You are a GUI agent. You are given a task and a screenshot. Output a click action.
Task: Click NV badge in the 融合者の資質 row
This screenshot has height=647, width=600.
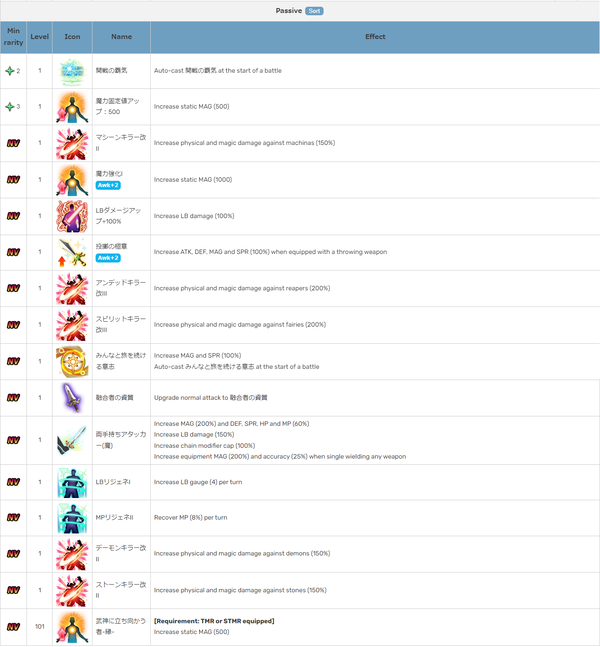[x=13, y=398]
